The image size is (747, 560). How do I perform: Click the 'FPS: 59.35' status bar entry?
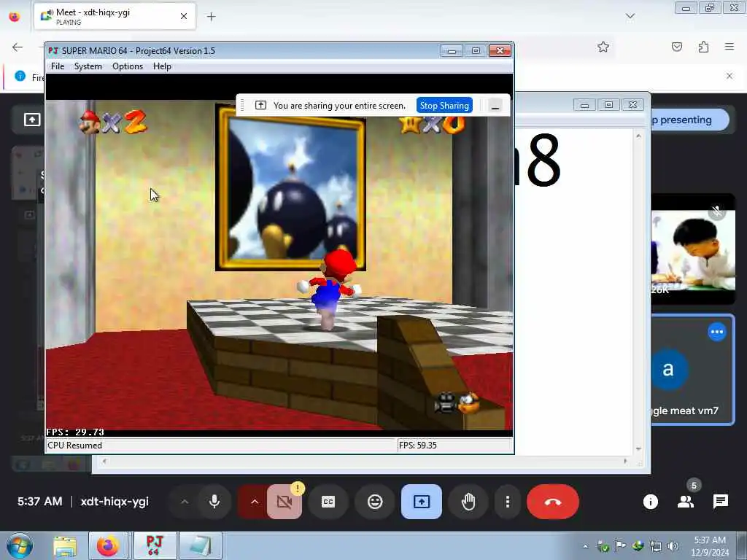pyautogui.click(x=418, y=446)
